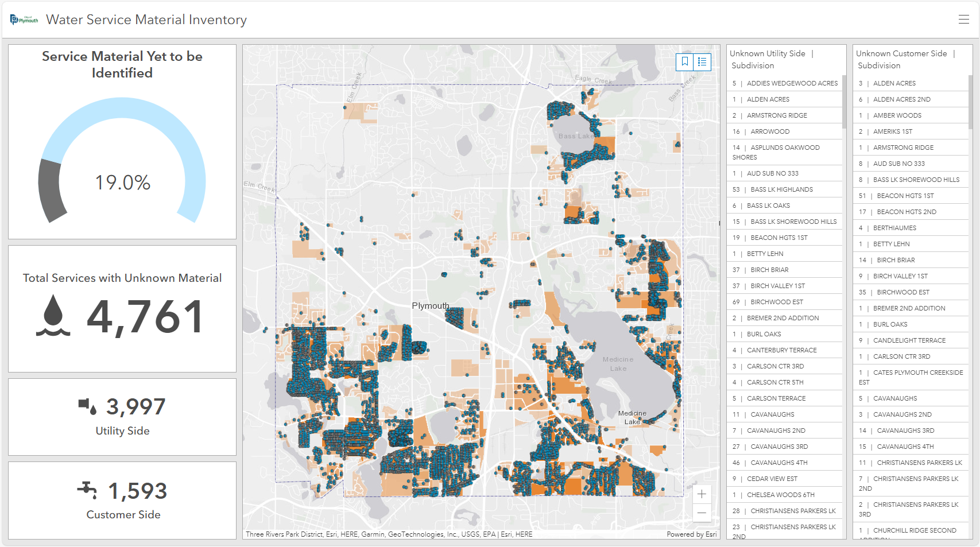Select ASPLUNDS OAKWOOD SHORES row

(784, 152)
